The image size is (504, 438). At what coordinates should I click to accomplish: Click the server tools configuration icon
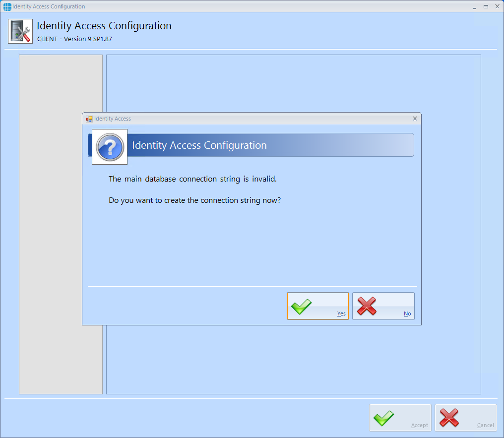pos(20,31)
